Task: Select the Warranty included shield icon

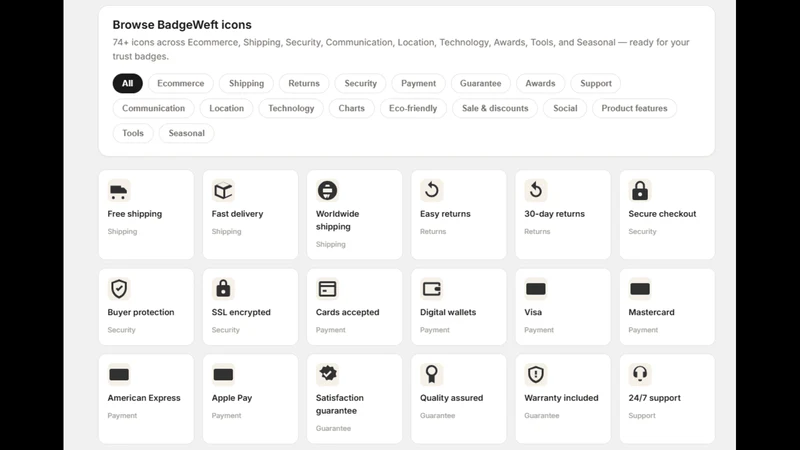Action: tap(536, 374)
